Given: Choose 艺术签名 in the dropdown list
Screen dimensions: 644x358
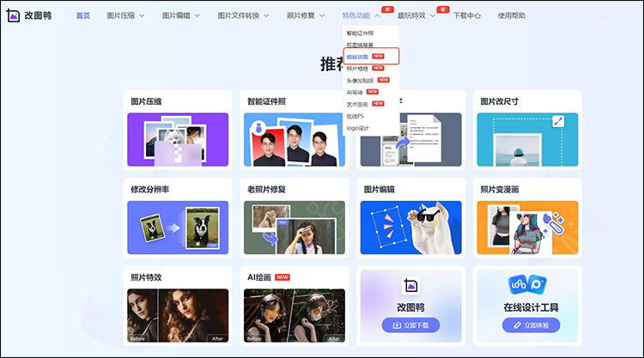Looking at the screenshot, I should (x=357, y=104).
